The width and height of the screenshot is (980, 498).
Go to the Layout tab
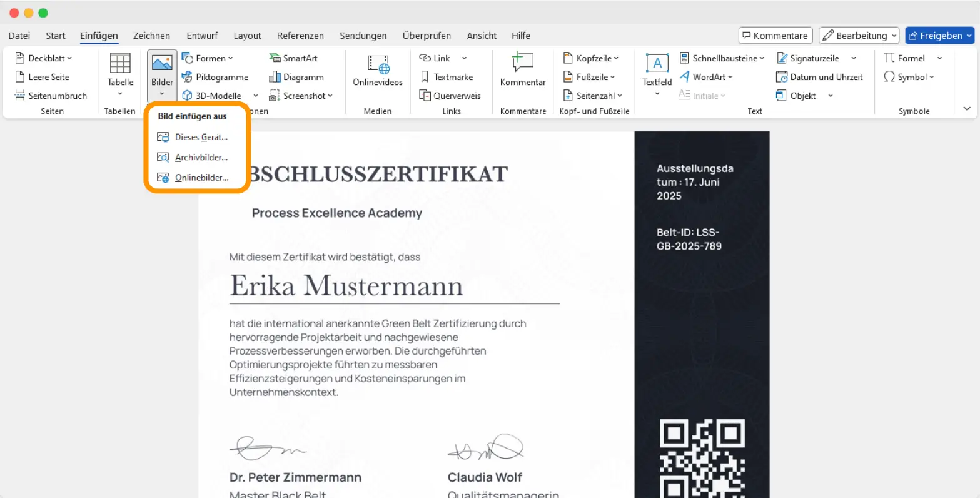click(x=247, y=36)
